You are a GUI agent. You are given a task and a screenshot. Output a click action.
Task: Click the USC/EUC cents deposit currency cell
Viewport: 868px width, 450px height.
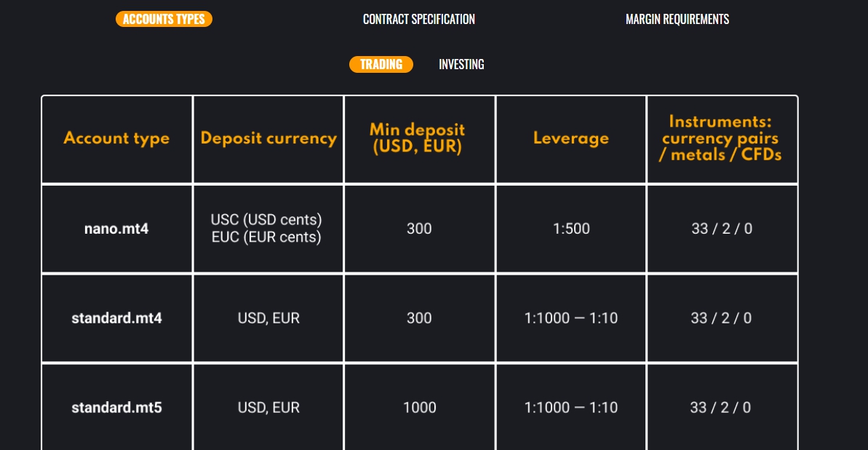pyautogui.click(x=268, y=229)
